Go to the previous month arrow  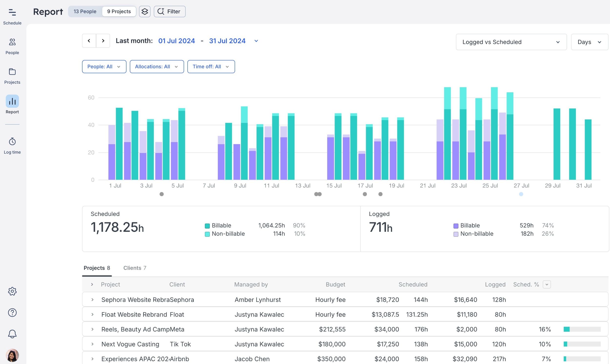click(x=89, y=41)
